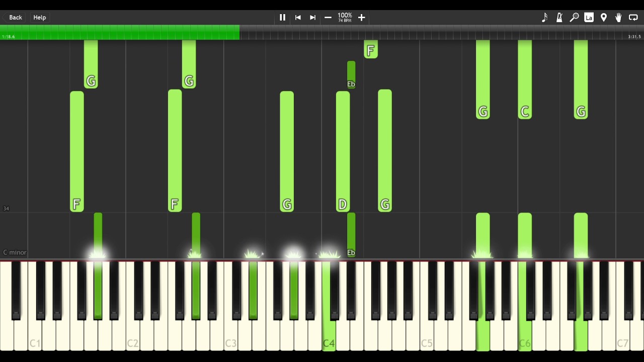Go back using the Back button

16,17
